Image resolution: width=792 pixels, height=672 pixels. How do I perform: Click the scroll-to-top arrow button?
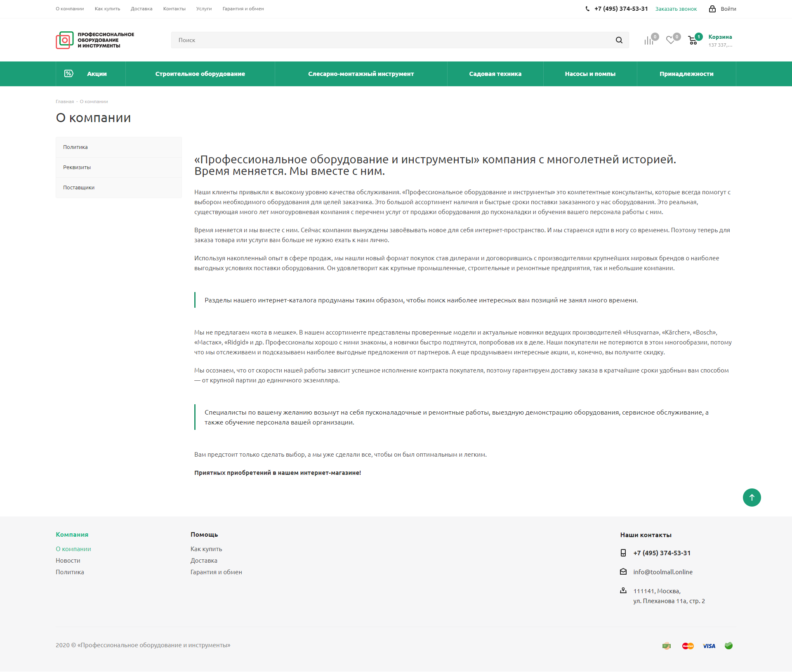(x=752, y=498)
